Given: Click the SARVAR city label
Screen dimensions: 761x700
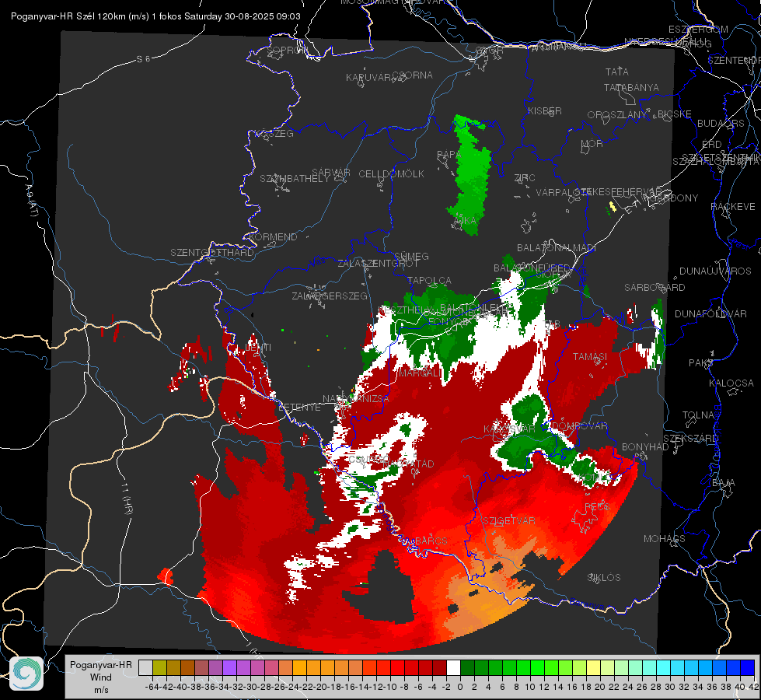Looking at the screenshot, I should 331,172.
